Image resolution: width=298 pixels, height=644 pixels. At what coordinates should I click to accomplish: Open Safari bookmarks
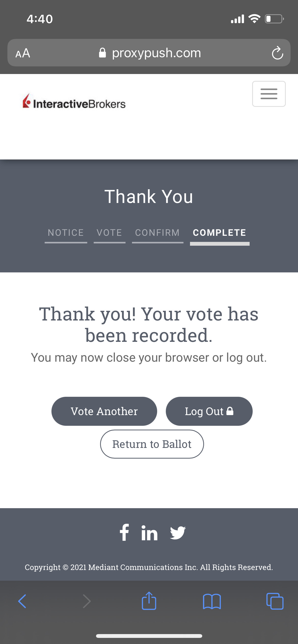coord(212,601)
